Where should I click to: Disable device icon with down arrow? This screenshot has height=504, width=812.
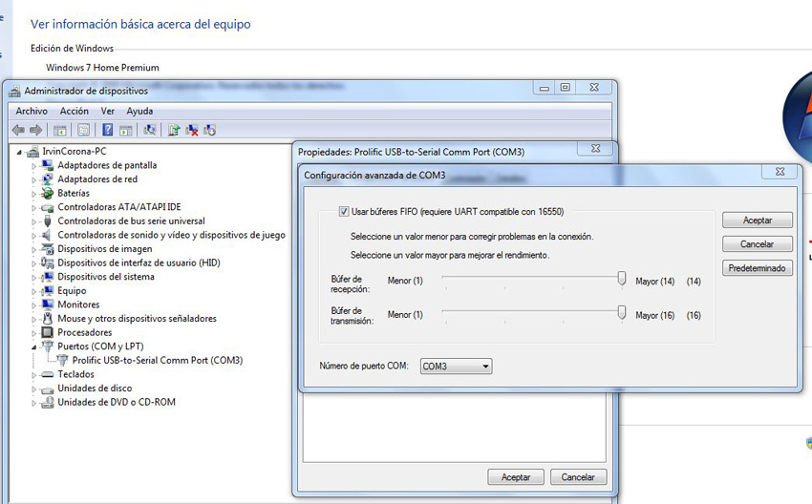(210, 130)
